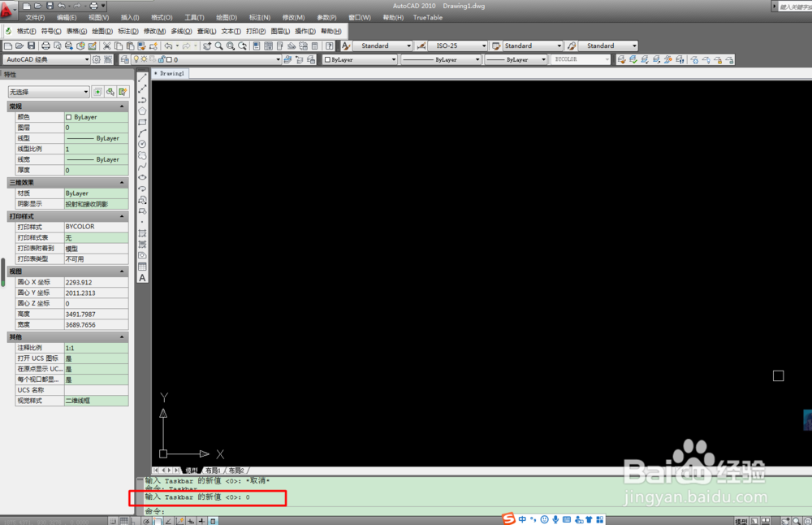Click the Sogou input method S icon
The image size is (812, 525).
pos(508,518)
